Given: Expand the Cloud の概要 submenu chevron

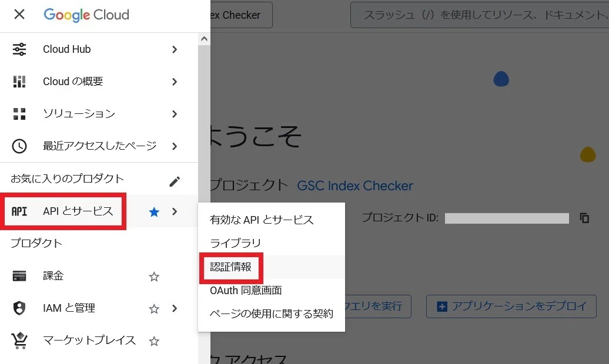Looking at the screenshot, I should point(175,82).
